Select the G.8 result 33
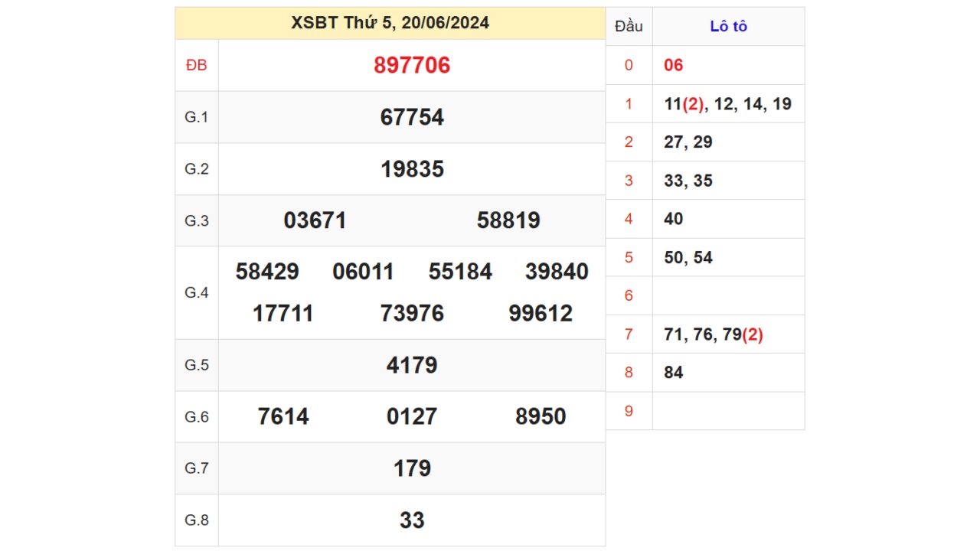This screenshot has height=551, width=980. click(412, 520)
